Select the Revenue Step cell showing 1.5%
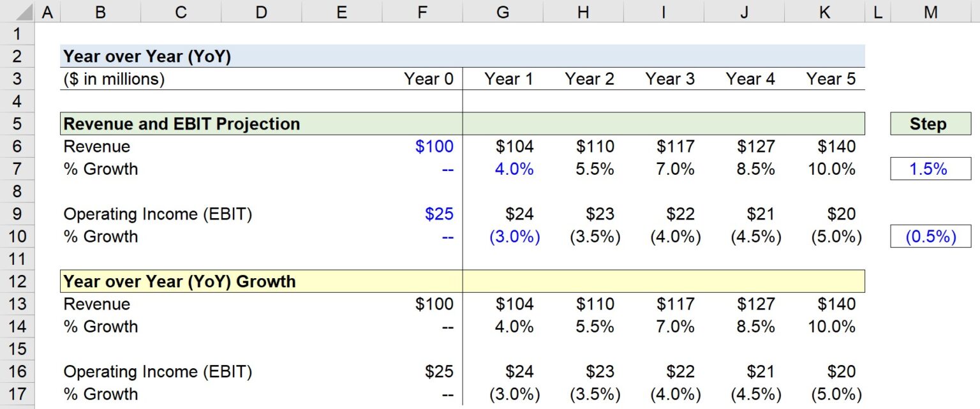Image resolution: width=980 pixels, height=409 pixels. tap(930, 168)
